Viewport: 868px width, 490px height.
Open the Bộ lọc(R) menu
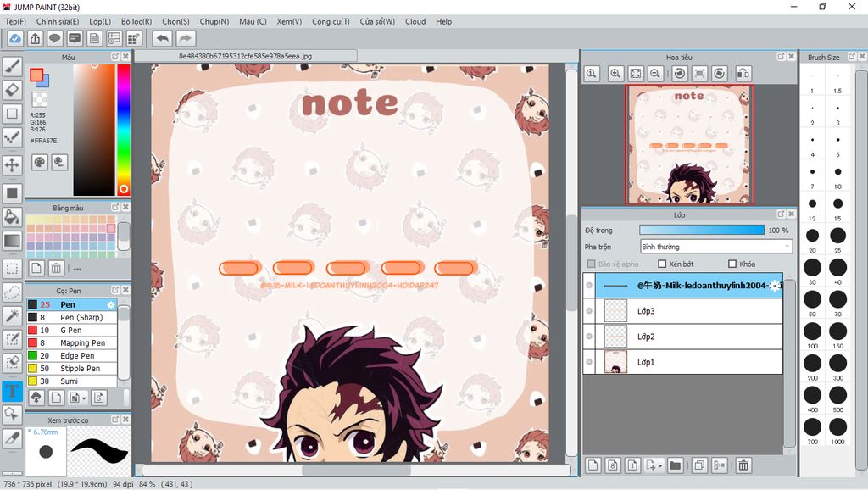pyautogui.click(x=136, y=21)
